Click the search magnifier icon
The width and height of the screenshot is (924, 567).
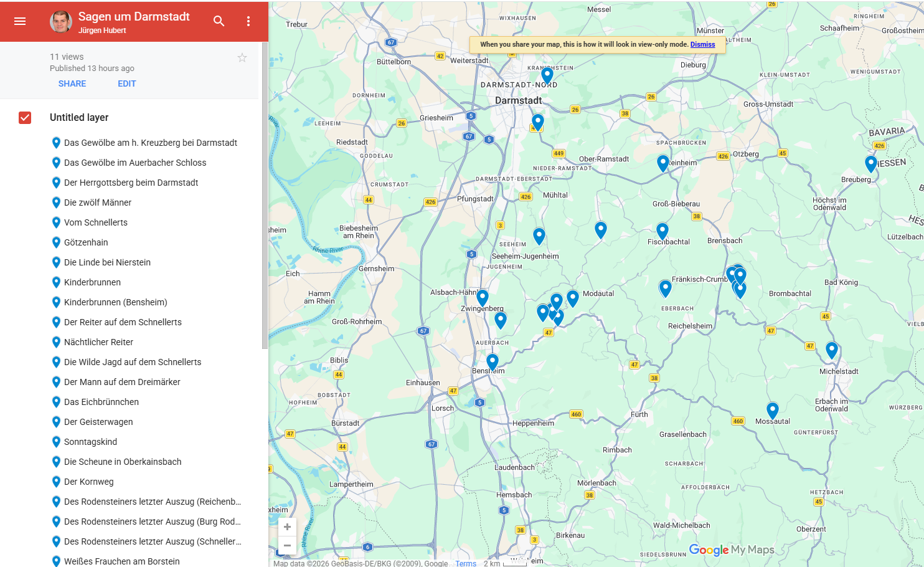219,21
